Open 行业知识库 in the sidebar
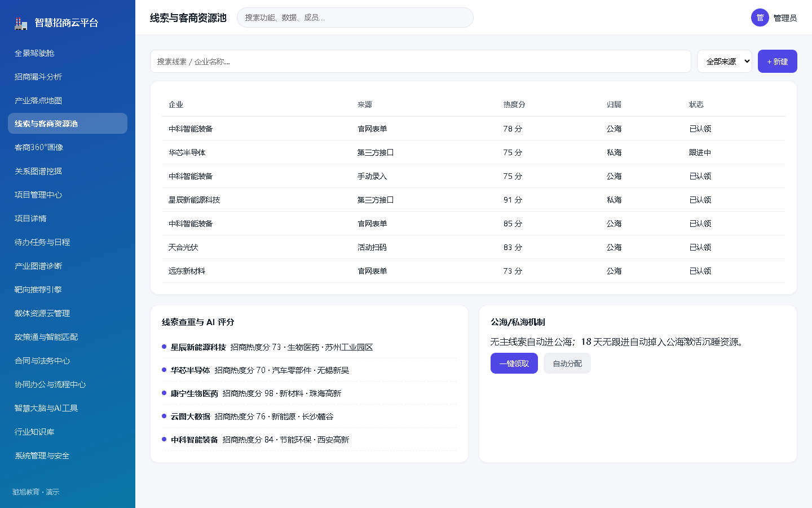The height and width of the screenshot is (508, 812). click(68, 432)
